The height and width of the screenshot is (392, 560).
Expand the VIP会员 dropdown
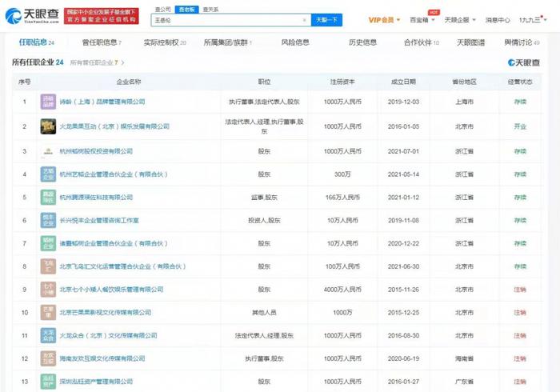384,20
